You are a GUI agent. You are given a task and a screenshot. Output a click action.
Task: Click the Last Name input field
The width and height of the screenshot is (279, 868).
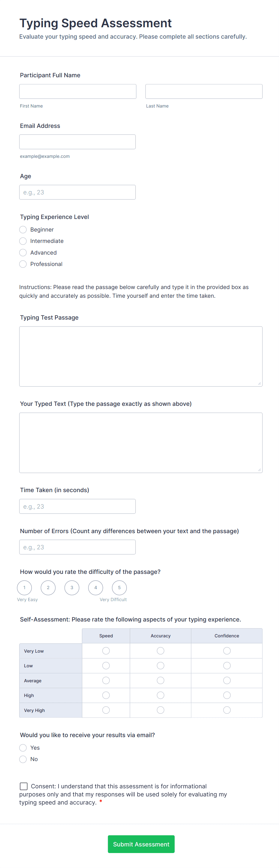tap(203, 91)
